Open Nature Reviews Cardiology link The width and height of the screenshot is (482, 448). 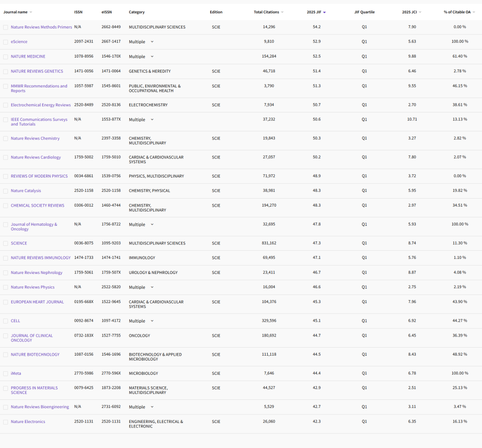(36, 158)
